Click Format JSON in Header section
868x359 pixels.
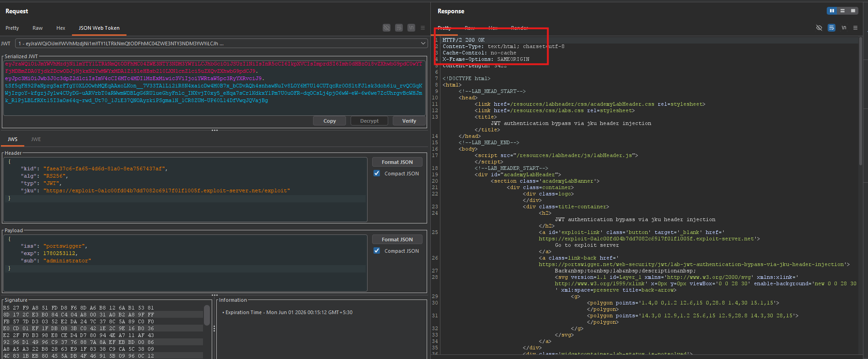(397, 162)
